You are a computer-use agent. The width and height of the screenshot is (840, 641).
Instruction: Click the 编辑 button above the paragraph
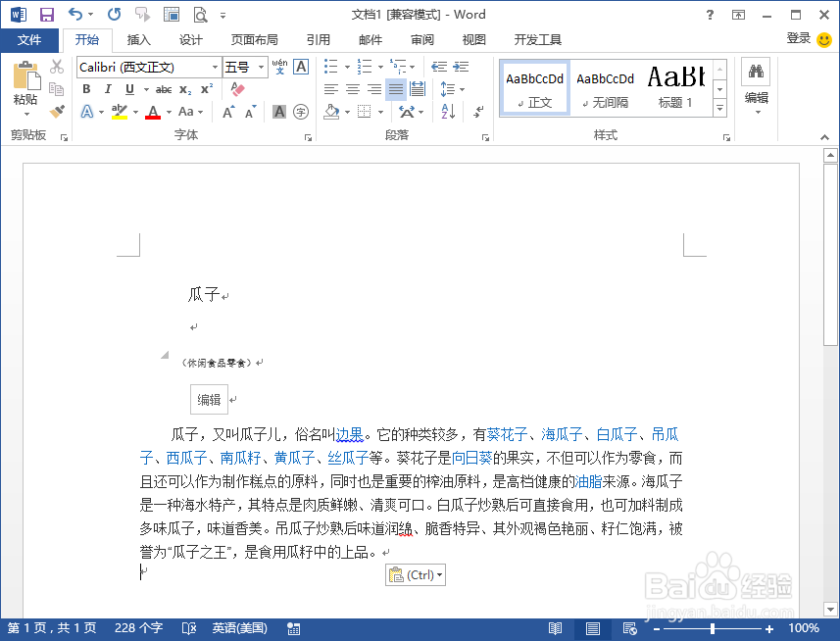point(208,399)
